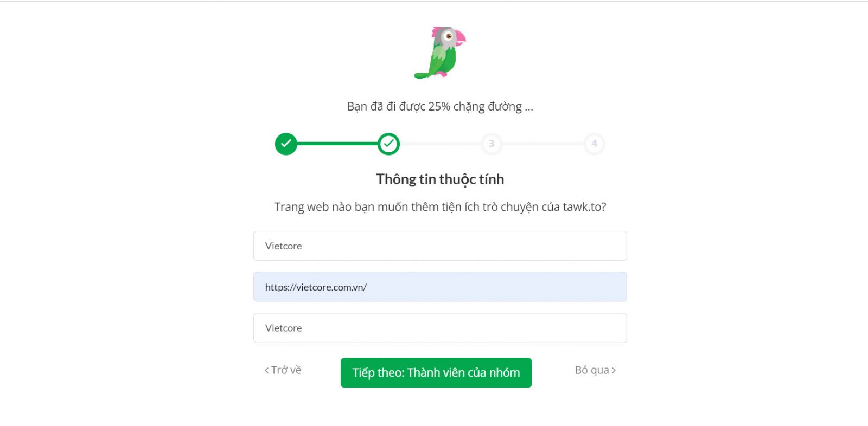Click the tawk.to widget question text
This screenshot has height=426, width=868.
click(x=440, y=207)
